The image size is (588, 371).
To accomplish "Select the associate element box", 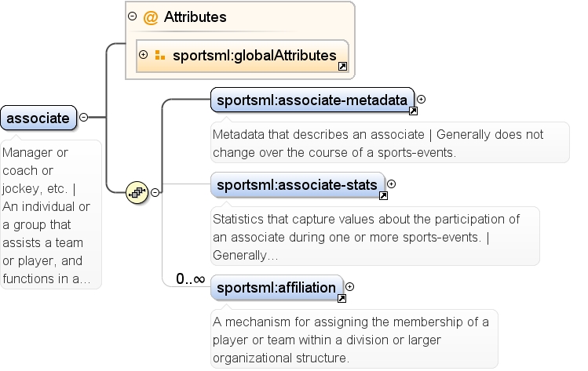I will (x=38, y=118).
